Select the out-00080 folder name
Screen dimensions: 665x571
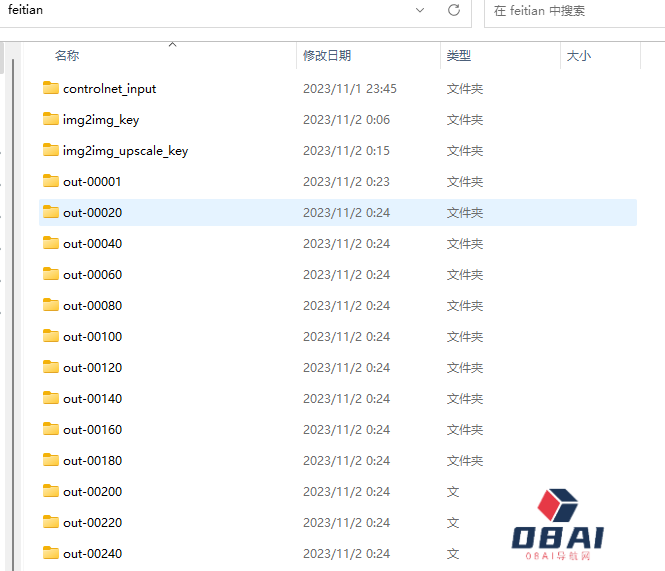(x=92, y=305)
